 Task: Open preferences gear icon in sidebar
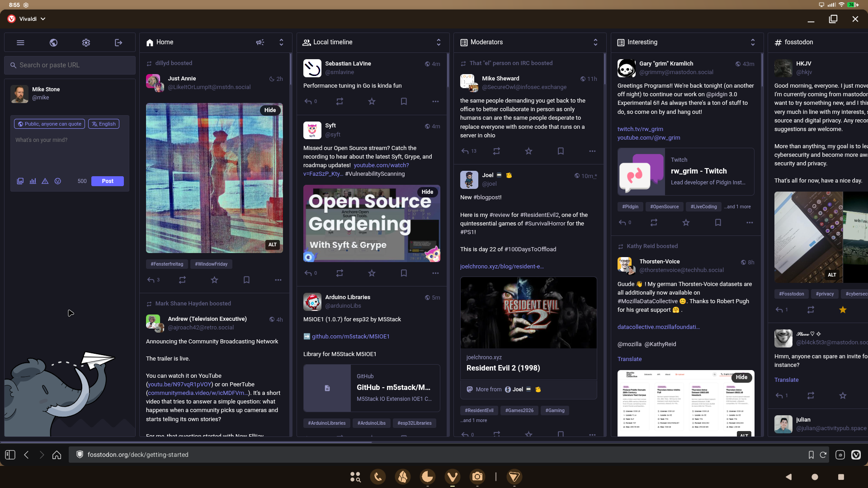click(x=86, y=42)
